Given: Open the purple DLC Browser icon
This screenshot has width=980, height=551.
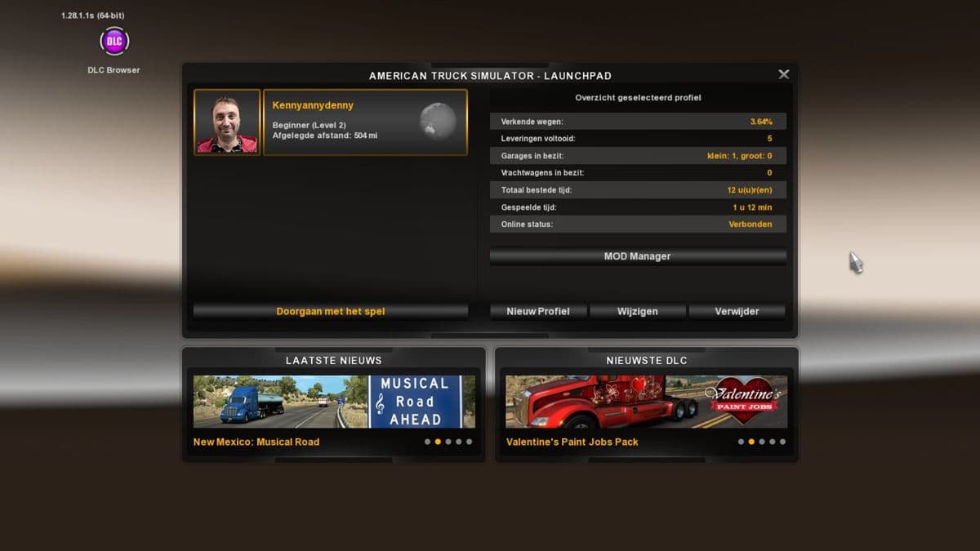Looking at the screenshot, I should pos(114,41).
